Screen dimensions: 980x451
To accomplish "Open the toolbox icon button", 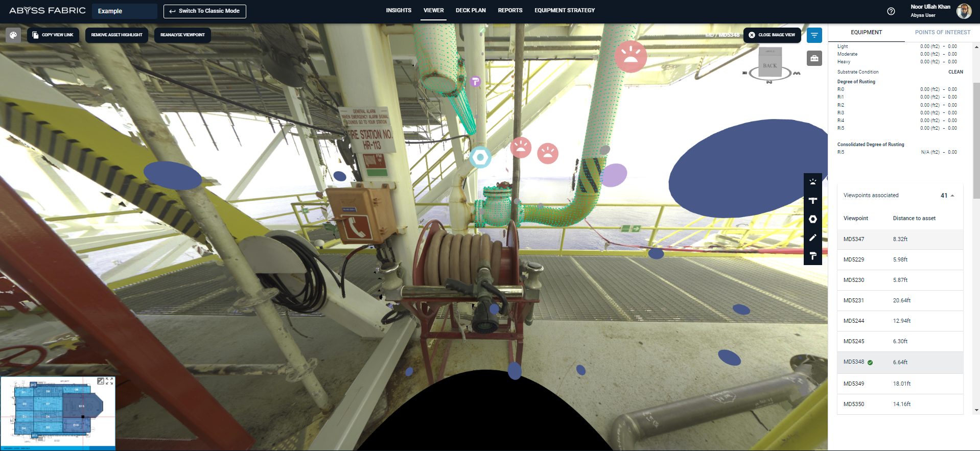I will 814,59.
